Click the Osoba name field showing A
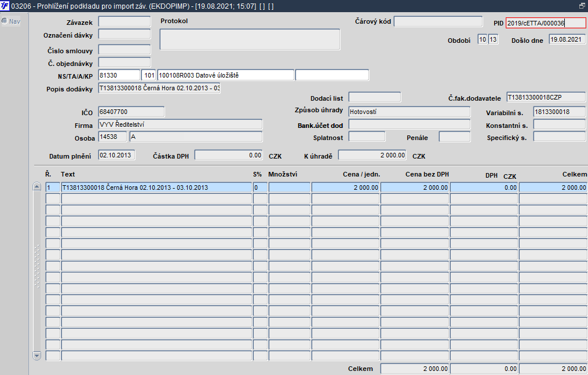This screenshot has width=588, height=375. click(x=196, y=137)
